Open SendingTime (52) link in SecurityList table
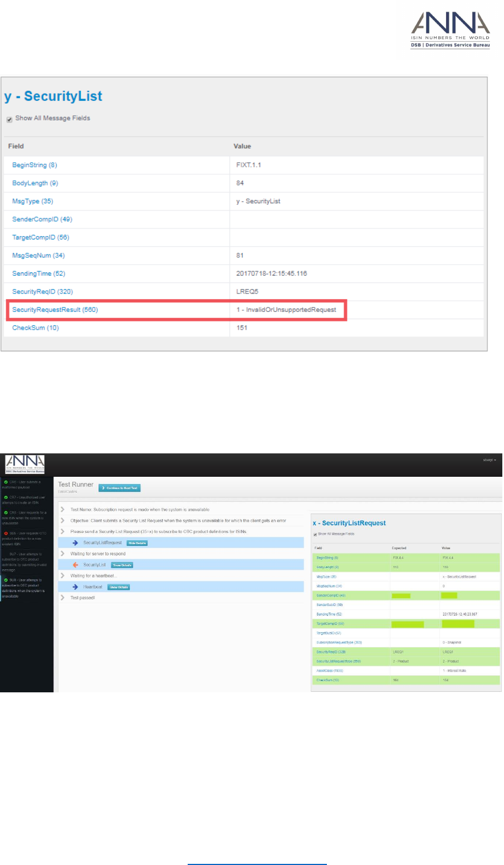 (x=39, y=273)
